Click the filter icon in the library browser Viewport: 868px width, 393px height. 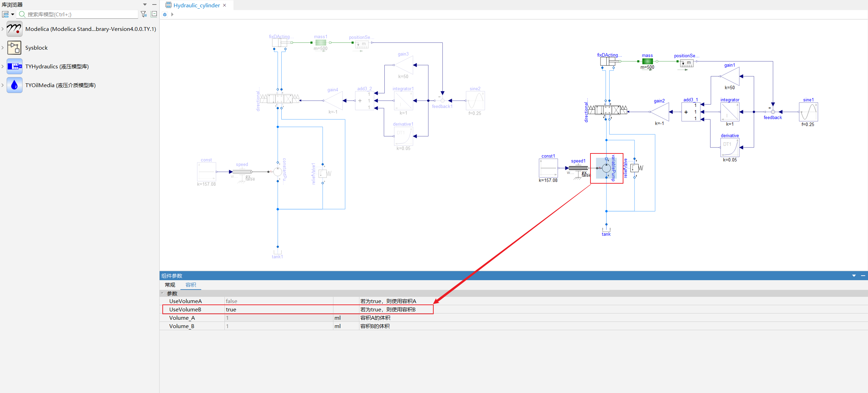tap(144, 14)
